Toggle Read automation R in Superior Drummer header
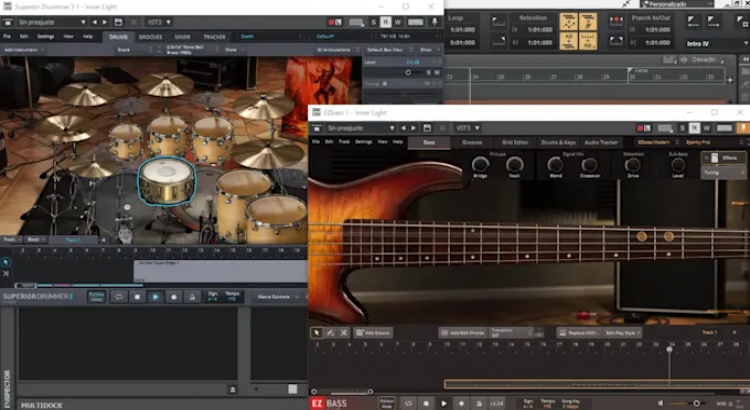Image resolution: width=750 pixels, height=410 pixels. click(x=386, y=22)
